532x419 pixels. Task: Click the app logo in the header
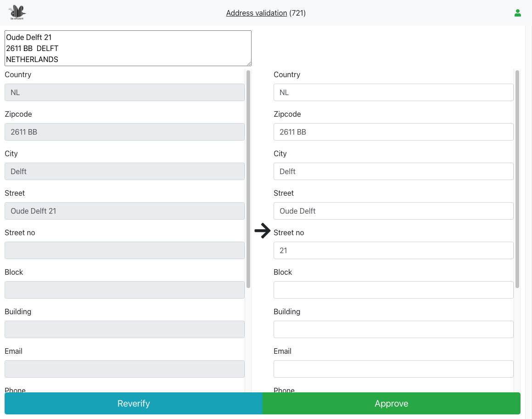point(17,12)
